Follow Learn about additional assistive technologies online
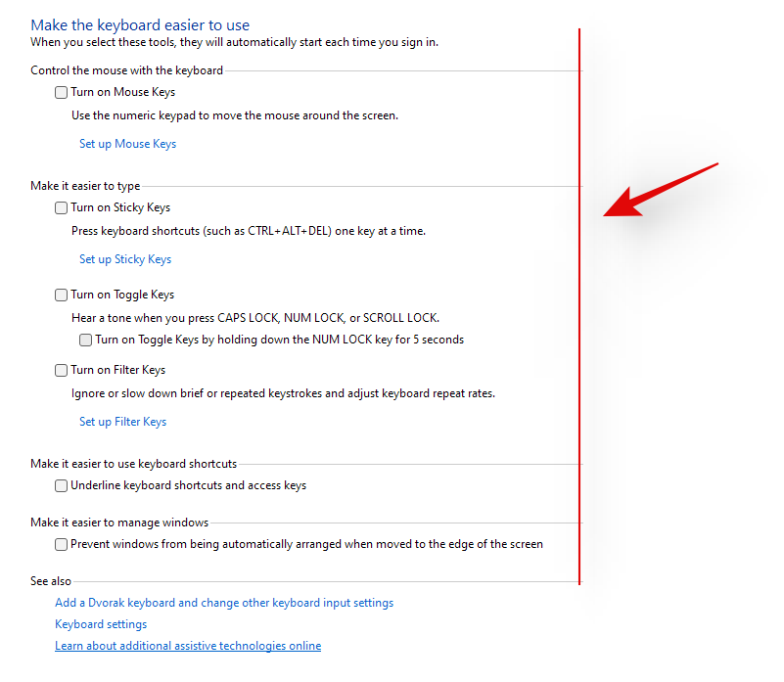The width and height of the screenshot is (784, 682). [x=188, y=646]
